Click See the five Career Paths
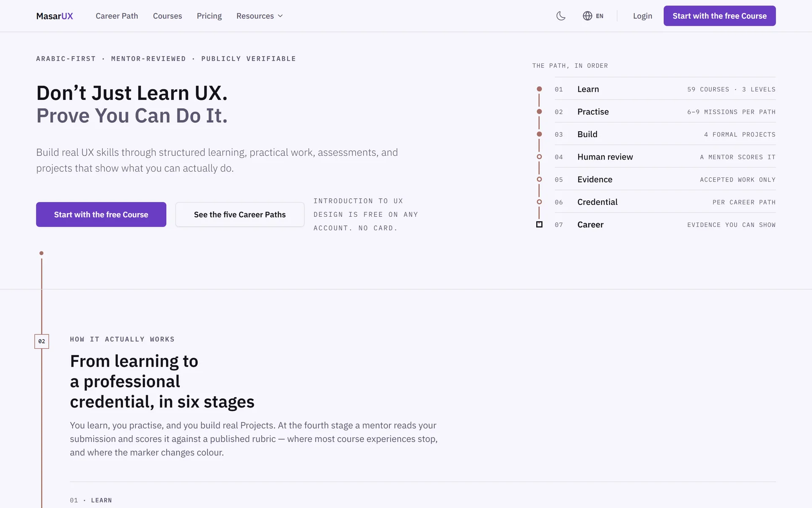Viewport: 812px width, 508px height. (240, 214)
